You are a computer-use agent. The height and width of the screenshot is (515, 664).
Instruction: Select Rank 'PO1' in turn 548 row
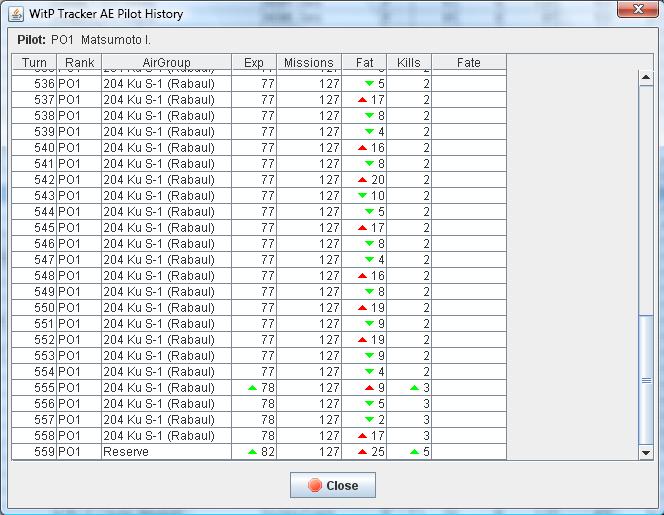click(79, 275)
